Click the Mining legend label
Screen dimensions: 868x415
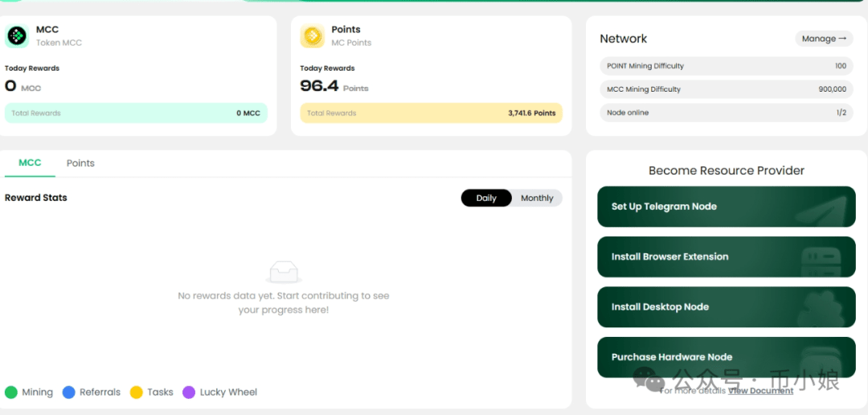38,392
